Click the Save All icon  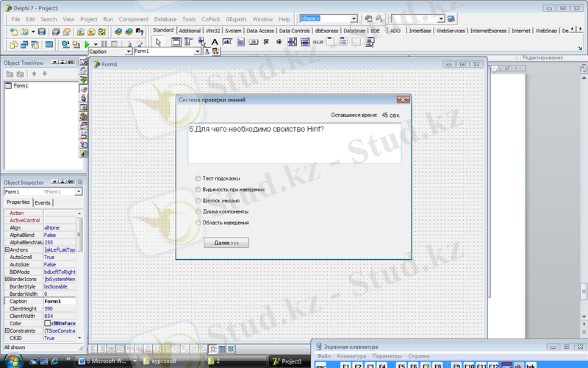pos(56,32)
